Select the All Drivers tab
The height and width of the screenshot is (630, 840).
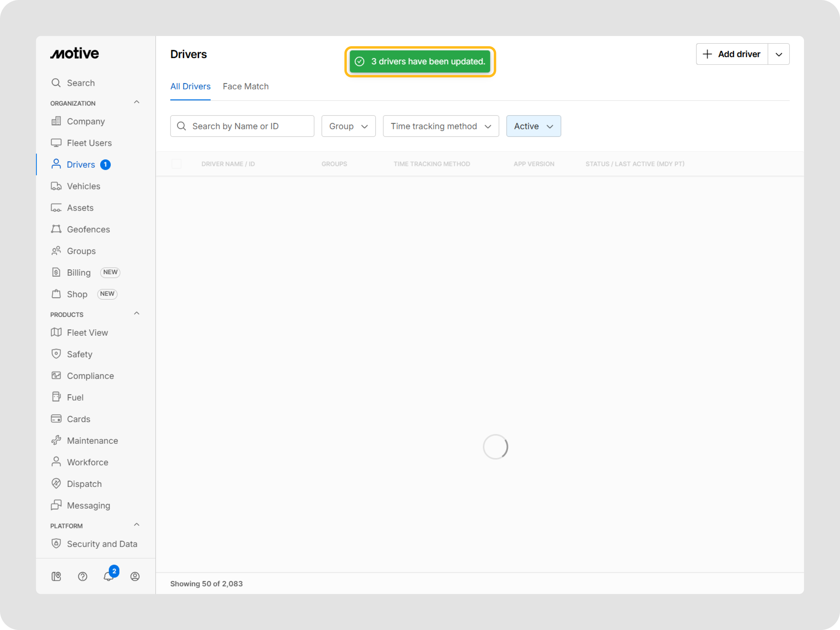[190, 86]
